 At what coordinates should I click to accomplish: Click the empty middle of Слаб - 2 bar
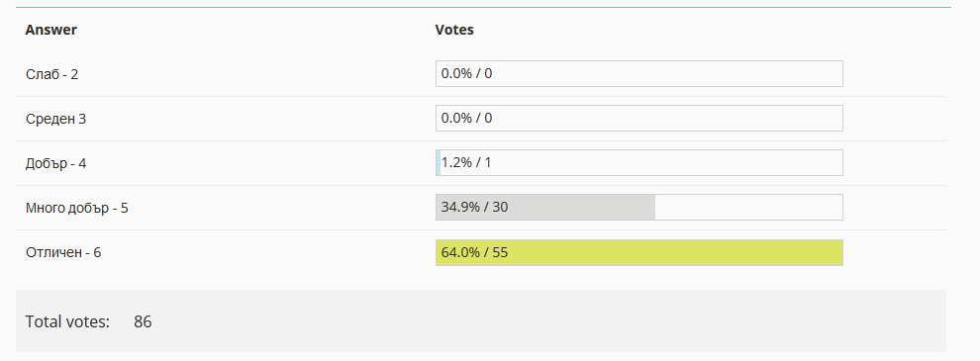tap(639, 74)
